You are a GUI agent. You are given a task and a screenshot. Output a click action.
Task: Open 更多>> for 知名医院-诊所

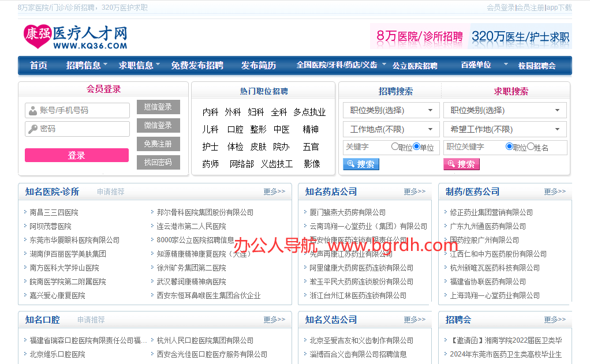pos(274,192)
